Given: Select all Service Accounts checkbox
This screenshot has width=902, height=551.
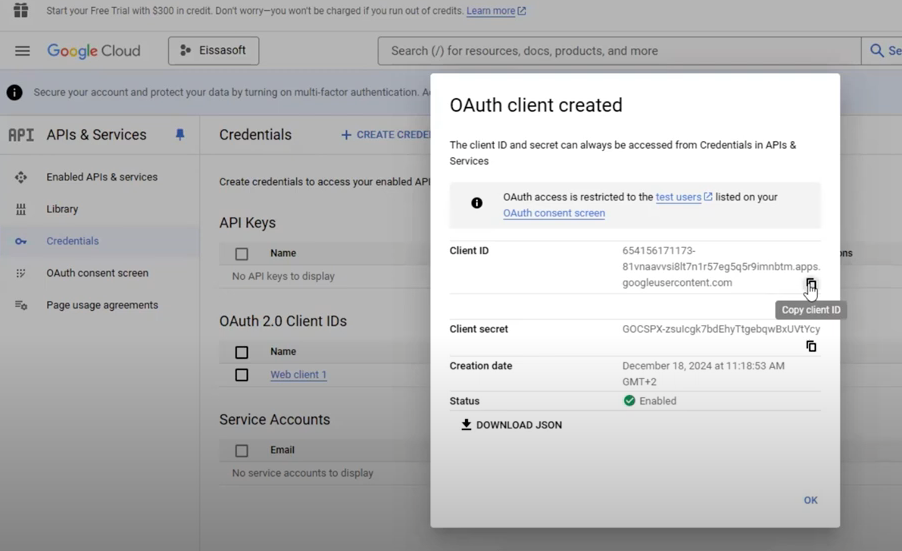Looking at the screenshot, I should tap(242, 450).
